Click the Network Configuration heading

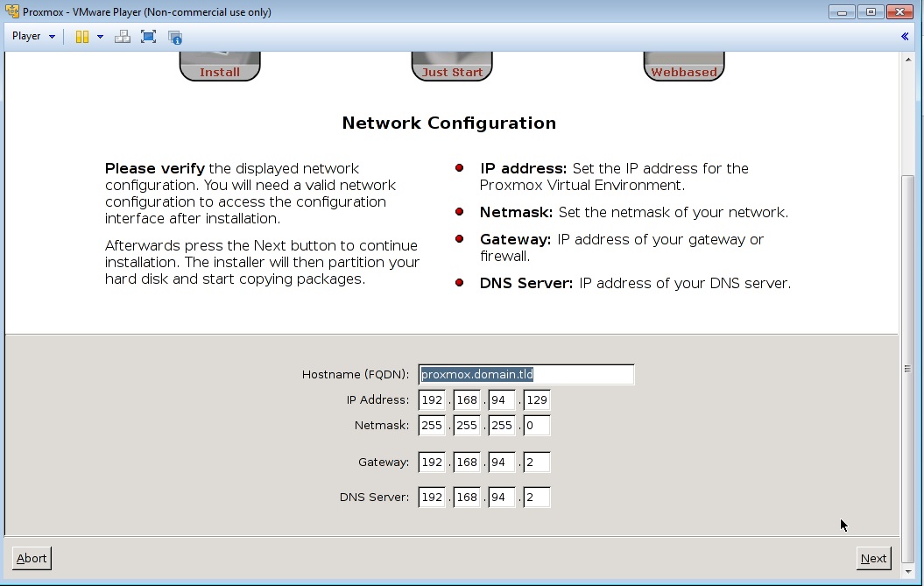(x=449, y=123)
